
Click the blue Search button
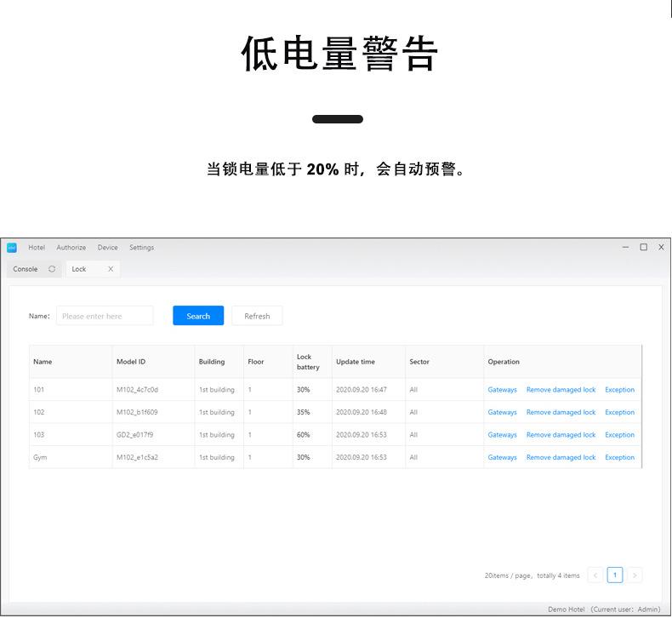(x=198, y=316)
